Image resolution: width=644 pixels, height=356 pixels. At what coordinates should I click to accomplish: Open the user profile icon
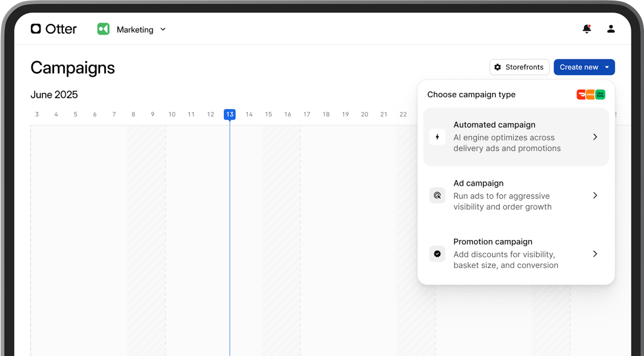611,29
